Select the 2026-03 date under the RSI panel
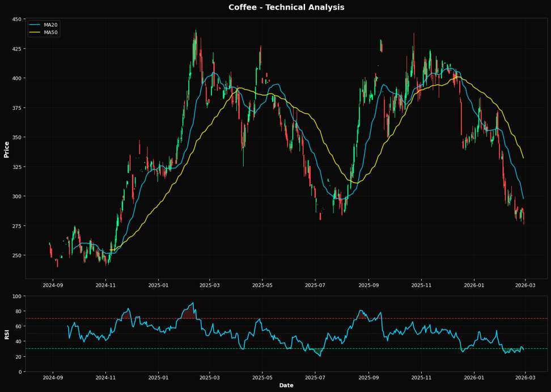The image size is (551, 392). [525, 378]
